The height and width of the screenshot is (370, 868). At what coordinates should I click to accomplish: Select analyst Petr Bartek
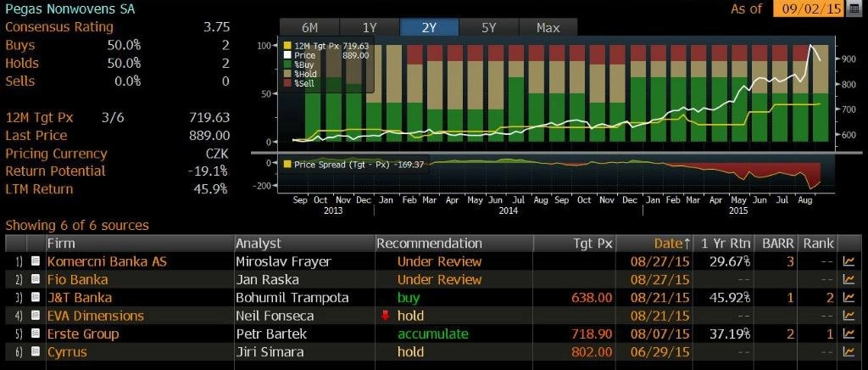[271, 334]
